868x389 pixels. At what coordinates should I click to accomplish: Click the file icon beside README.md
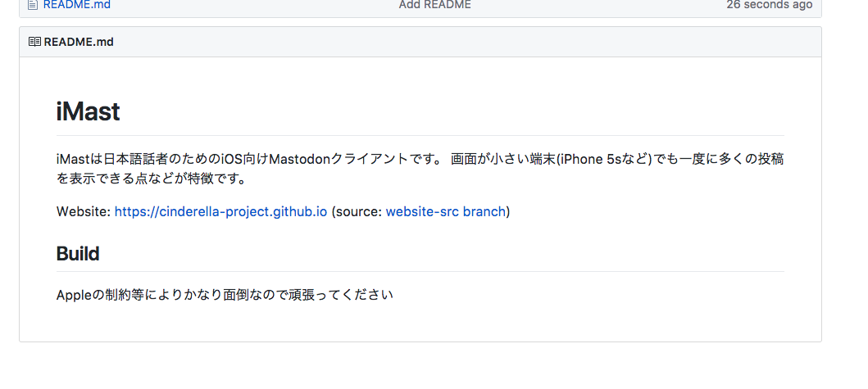33,5
